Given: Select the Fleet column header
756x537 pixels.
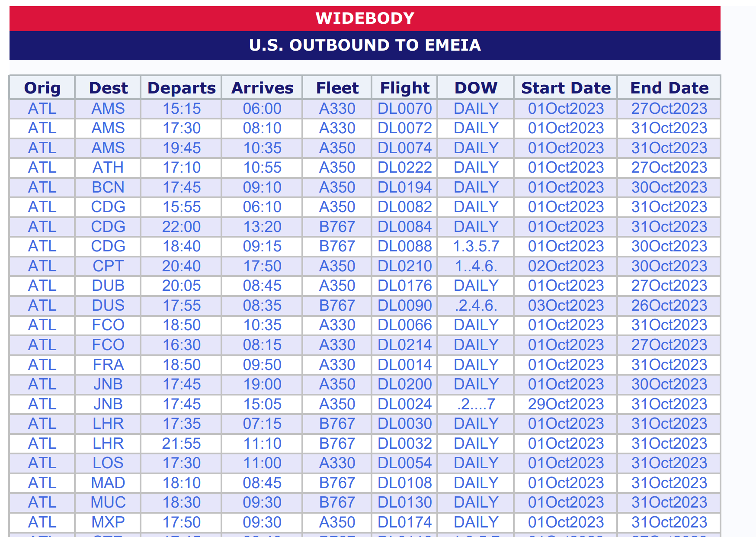Looking at the screenshot, I should [x=337, y=88].
